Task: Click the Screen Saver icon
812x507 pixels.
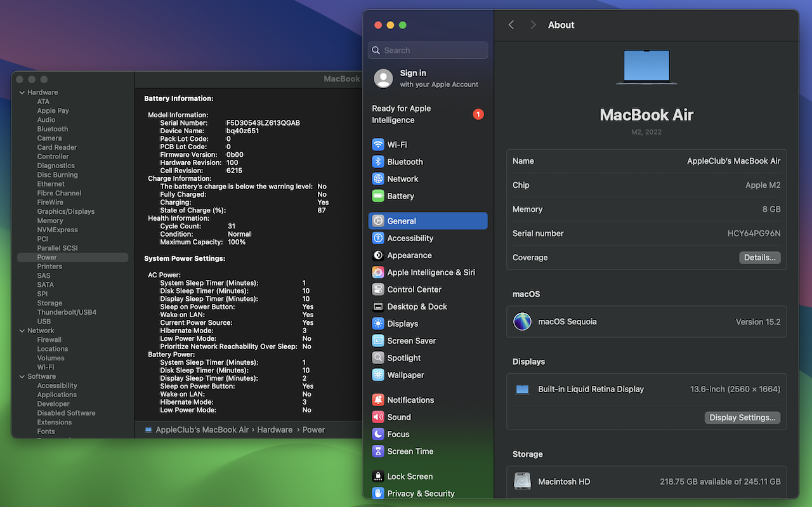Action: pyautogui.click(x=378, y=341)
